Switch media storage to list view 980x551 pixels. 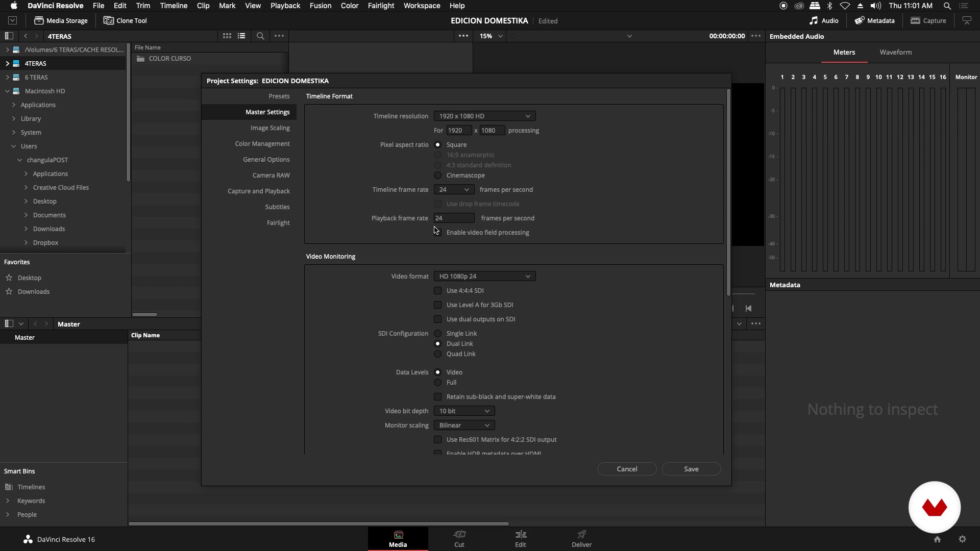241,36
